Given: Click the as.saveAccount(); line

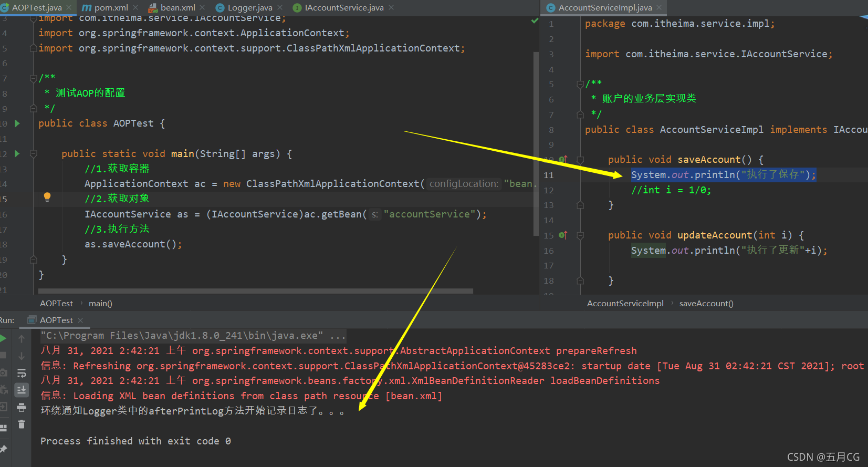Looking at the screenshot, I should pos(133,244).
